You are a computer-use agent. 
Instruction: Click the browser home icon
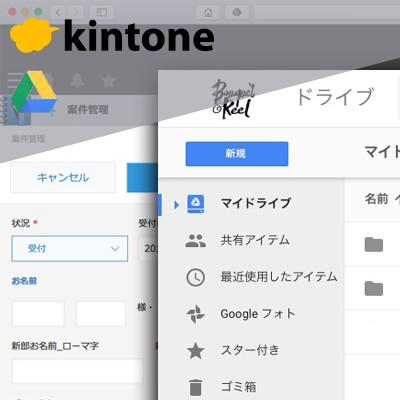(x=208, y=12)
